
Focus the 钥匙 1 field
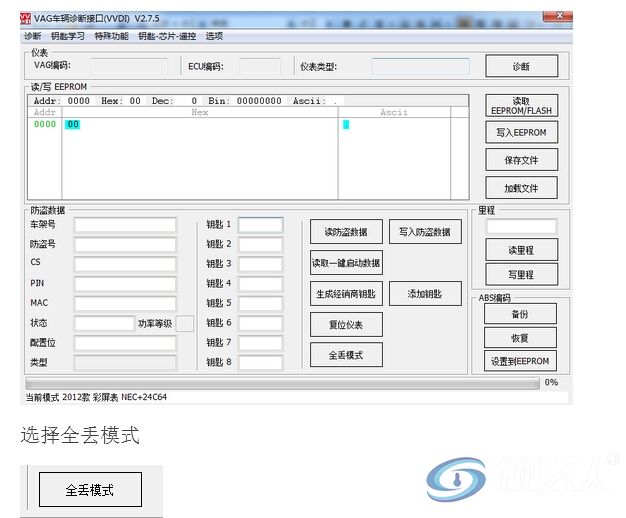click(261, 225)
